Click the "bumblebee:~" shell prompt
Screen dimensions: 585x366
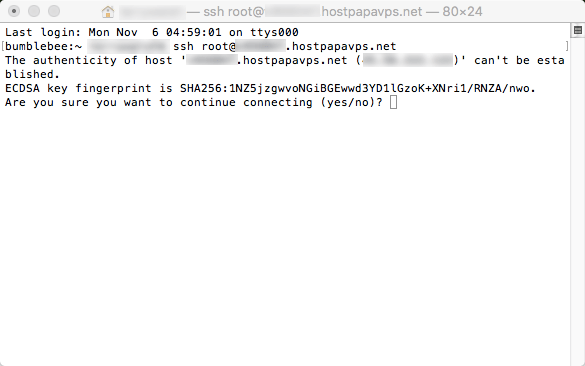[43, 46]
